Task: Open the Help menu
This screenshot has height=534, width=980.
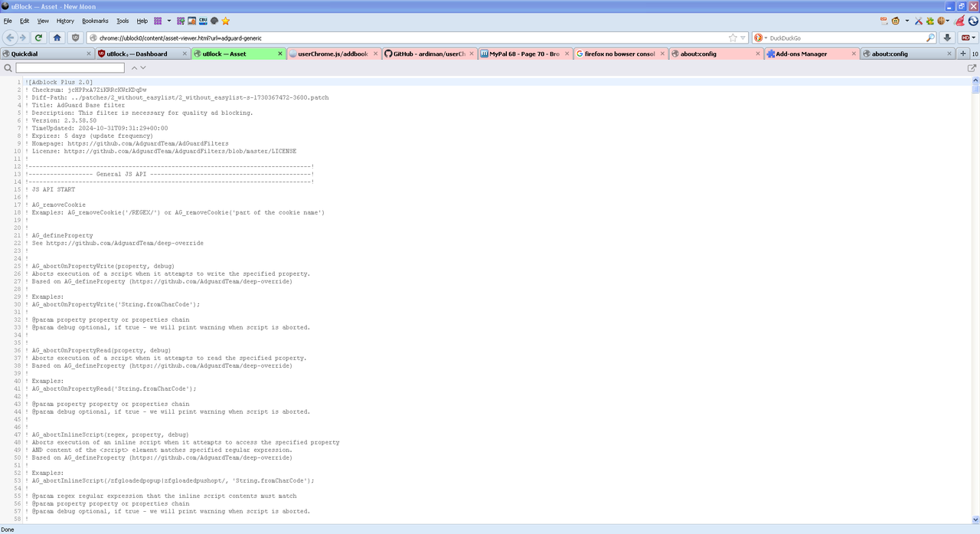Action: [142, 21]
